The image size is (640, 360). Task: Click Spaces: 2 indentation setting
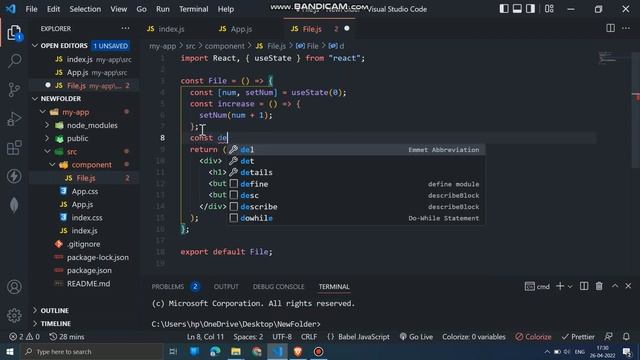click(248, 337)
